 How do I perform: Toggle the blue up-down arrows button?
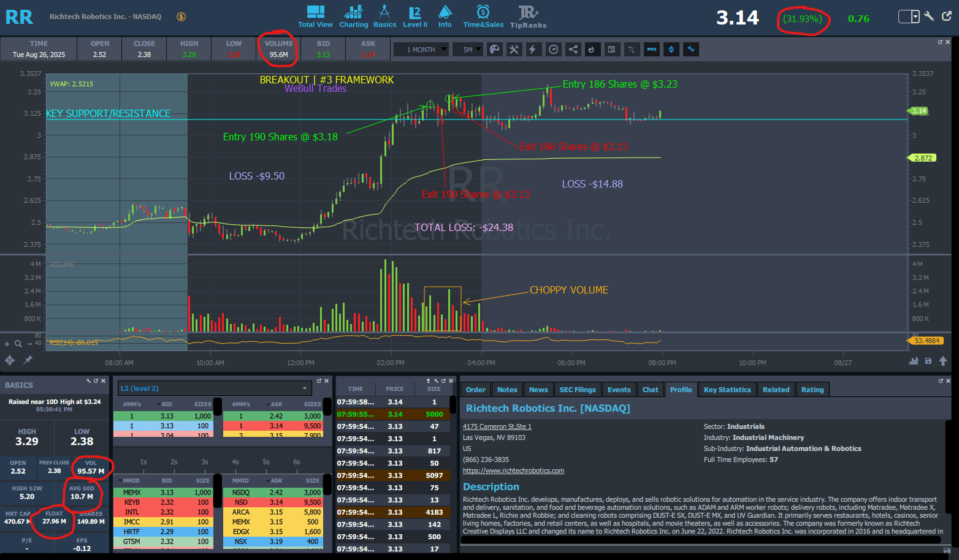pos(671,50)
